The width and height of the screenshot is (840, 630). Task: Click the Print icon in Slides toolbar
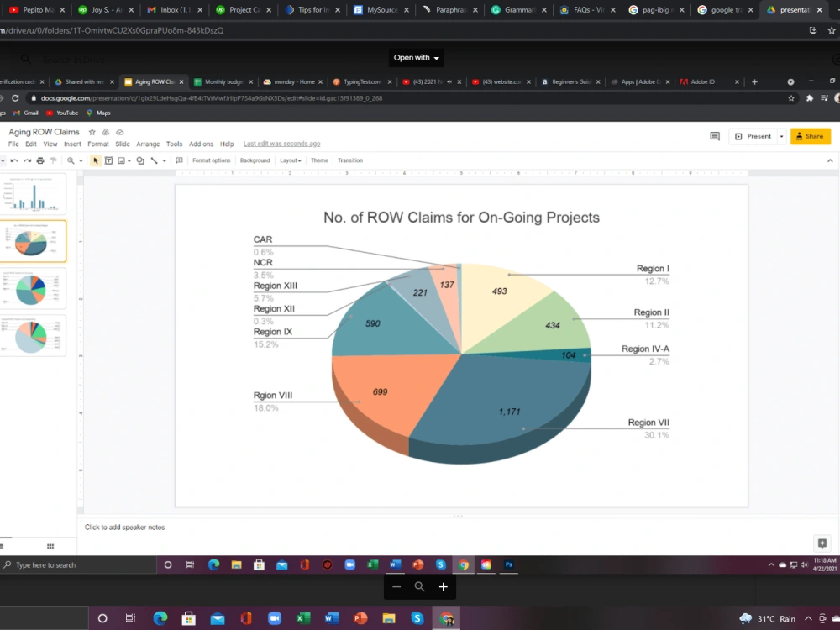click(40, 160)
